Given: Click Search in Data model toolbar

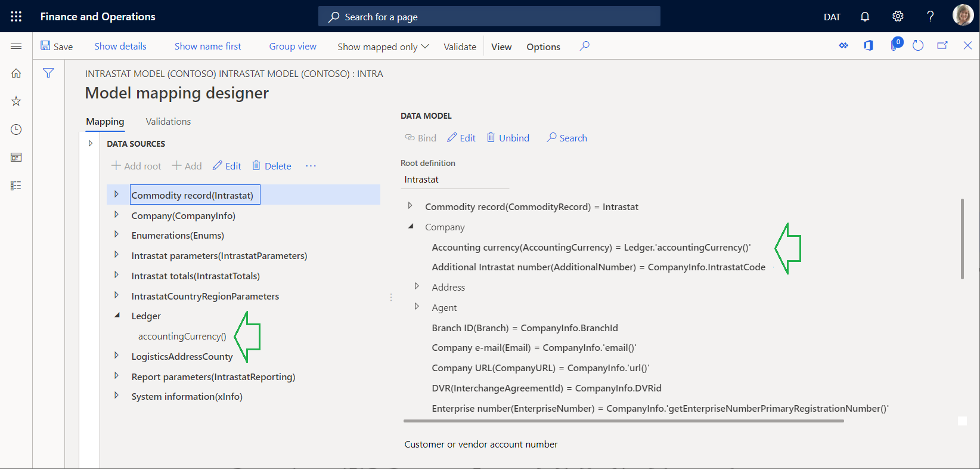Looking at the screenshot, I should pyautogui.click(x=567, y=138).
